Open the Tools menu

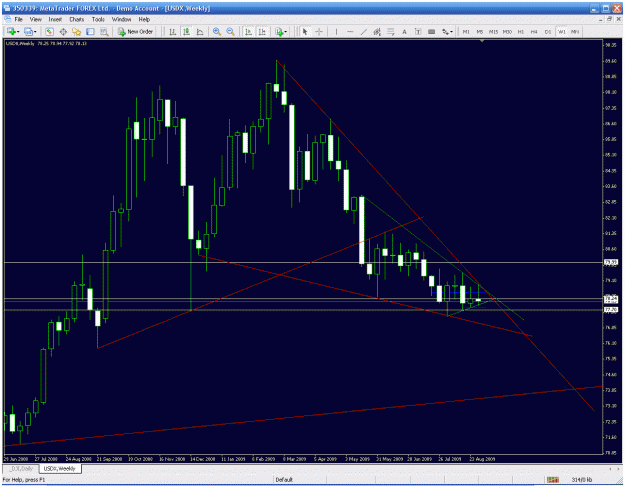(x=98, y=19)
